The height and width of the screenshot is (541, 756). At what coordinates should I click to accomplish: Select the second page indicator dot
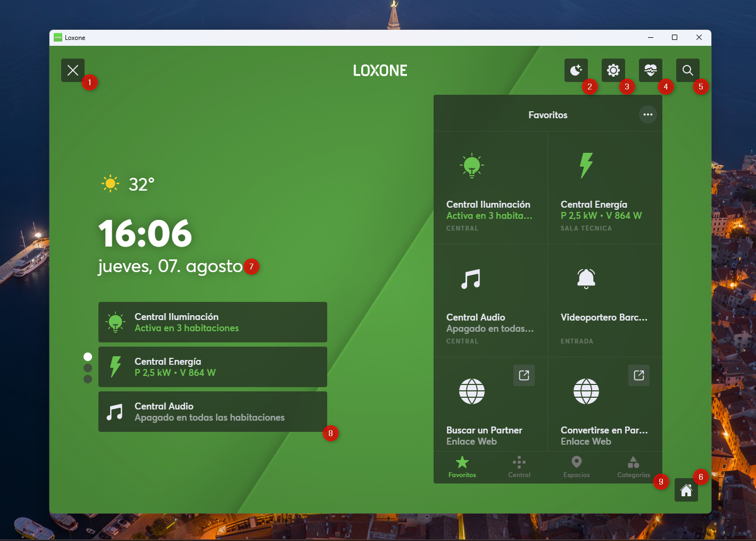(88, 368)
